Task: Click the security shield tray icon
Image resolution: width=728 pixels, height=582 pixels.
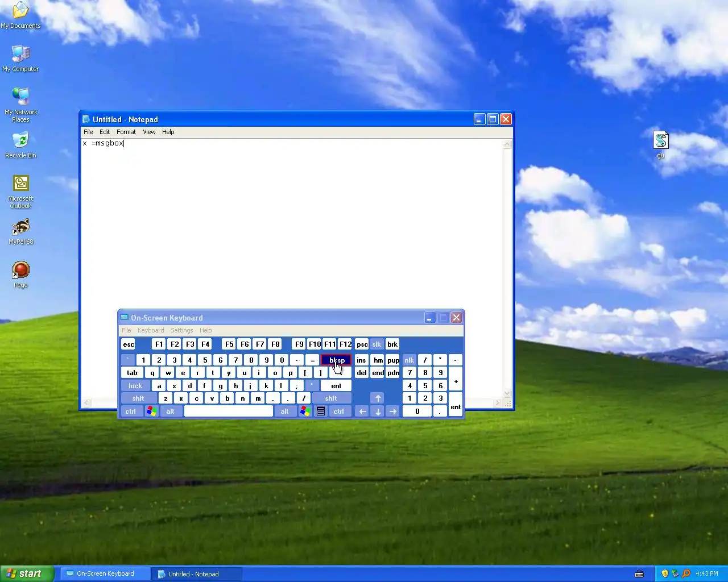Action: [x=665, y=573]
